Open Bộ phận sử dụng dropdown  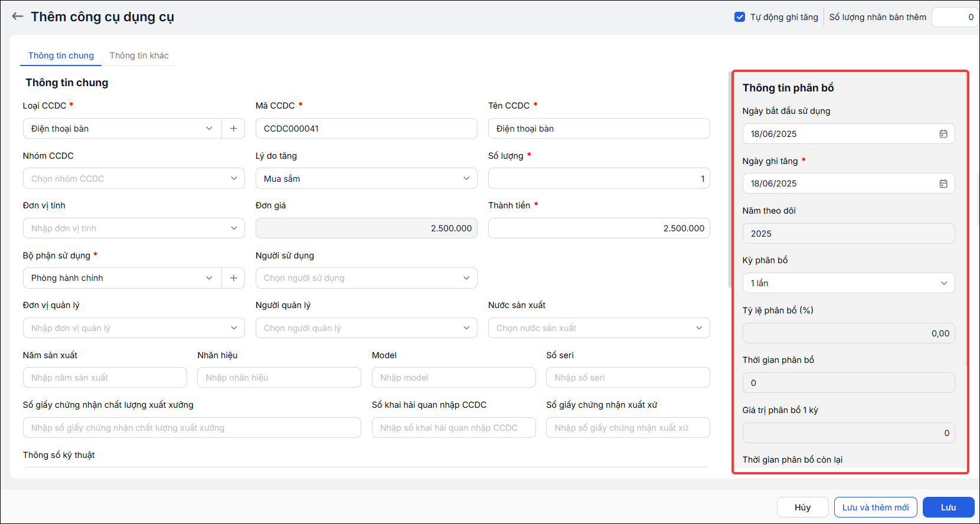(x=122, y=278)
